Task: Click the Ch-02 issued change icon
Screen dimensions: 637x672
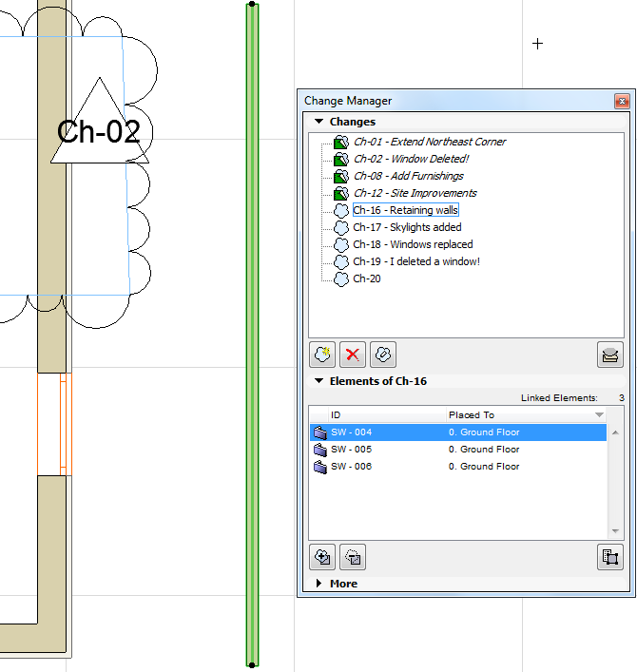Action: (341, 159)
